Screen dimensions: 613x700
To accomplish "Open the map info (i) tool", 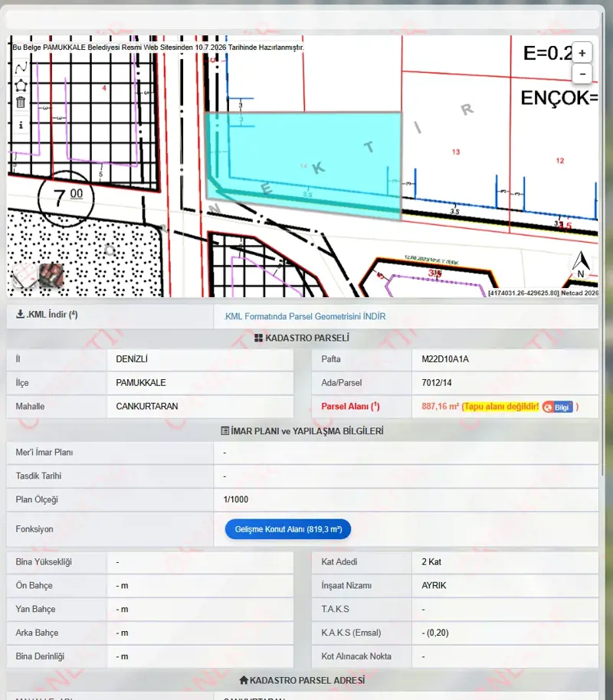I will [x=21, y=125].
